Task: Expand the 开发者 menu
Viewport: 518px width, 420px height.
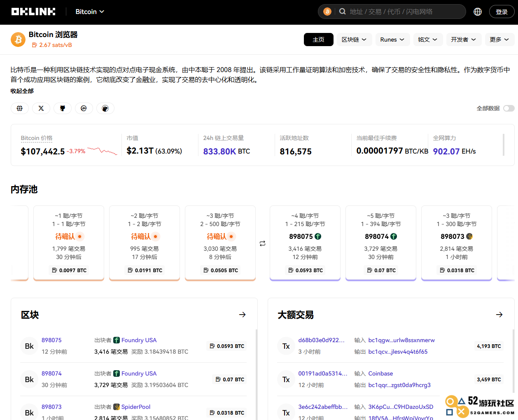Action: [464, 40]
